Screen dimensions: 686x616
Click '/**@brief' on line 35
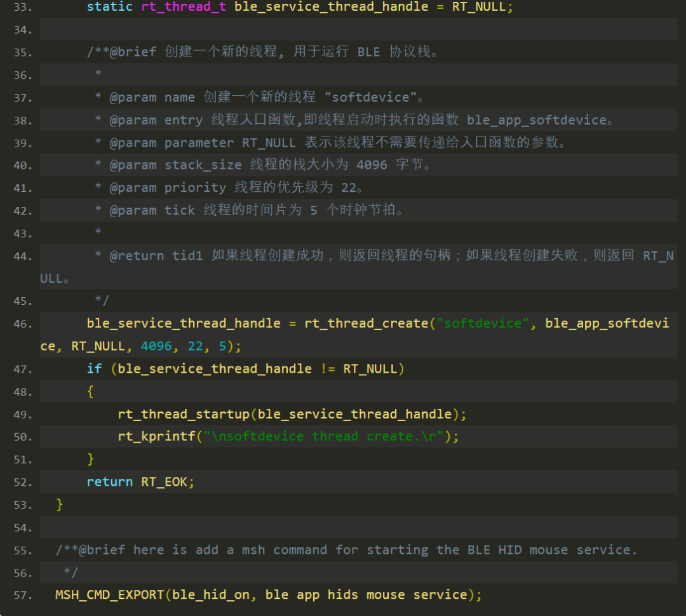[x=121, y=52]
